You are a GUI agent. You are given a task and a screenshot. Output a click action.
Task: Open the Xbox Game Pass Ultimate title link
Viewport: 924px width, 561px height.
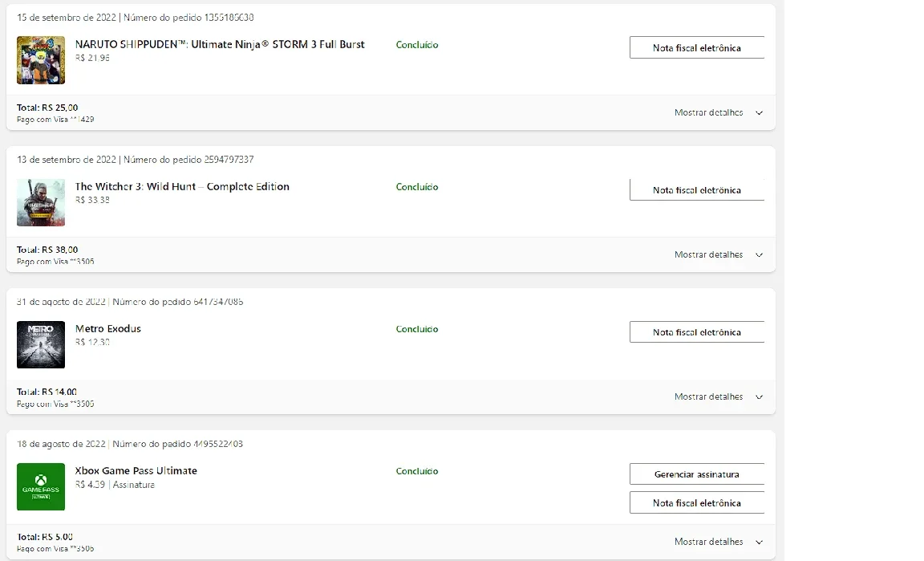pos(136,471)
